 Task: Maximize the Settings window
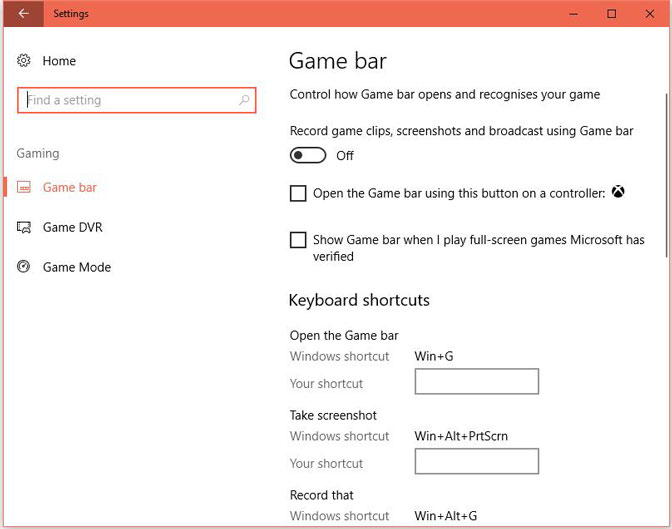pyautogui.click(x=612, y=14)
